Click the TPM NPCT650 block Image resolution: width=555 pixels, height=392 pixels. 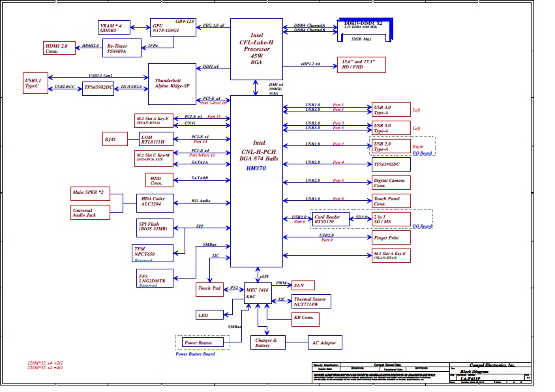[x=153, y=253]
